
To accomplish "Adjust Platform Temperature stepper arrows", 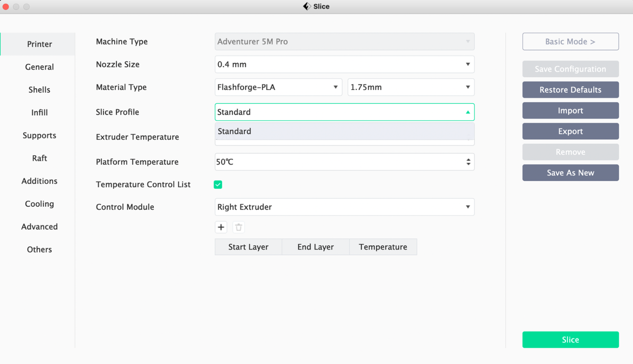I will click(x=468, y=162).
